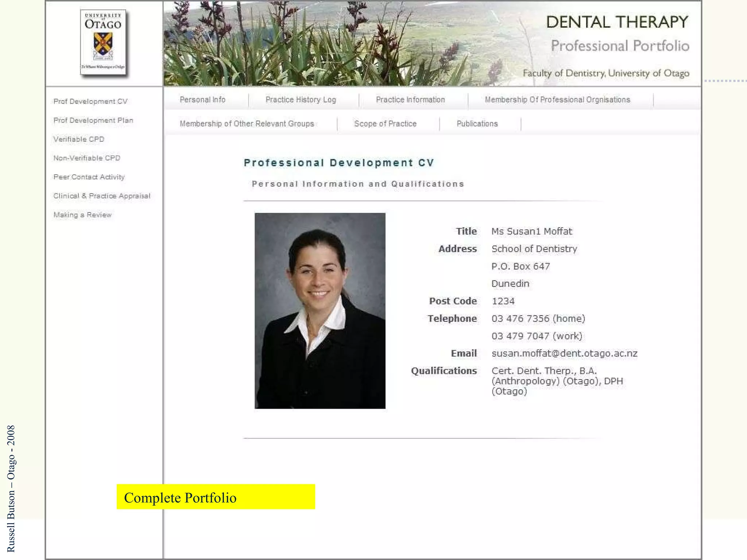Click the Dunedin address line
Viewport: 747px width, 560px height.
tap(510, 284)
